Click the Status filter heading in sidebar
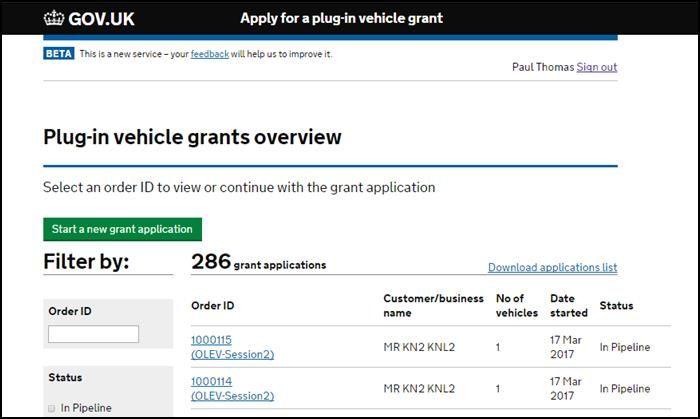 tap(65, 377)
